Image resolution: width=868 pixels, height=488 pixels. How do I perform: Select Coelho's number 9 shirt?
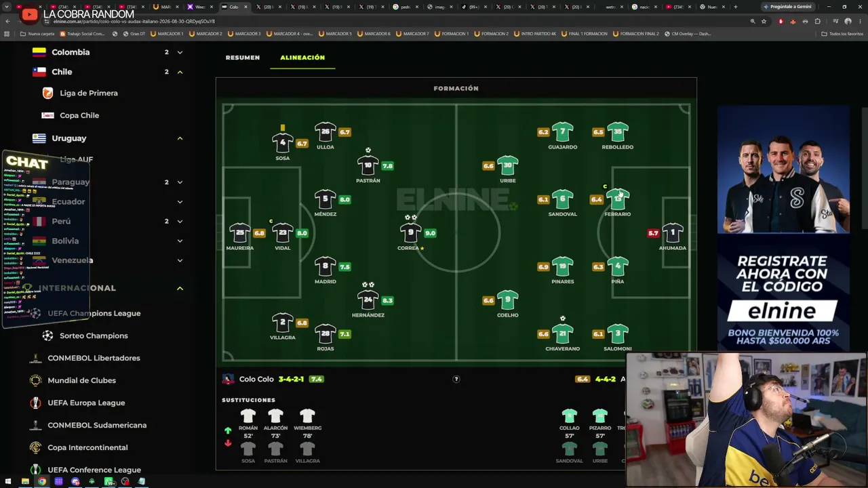click(508, 300)
